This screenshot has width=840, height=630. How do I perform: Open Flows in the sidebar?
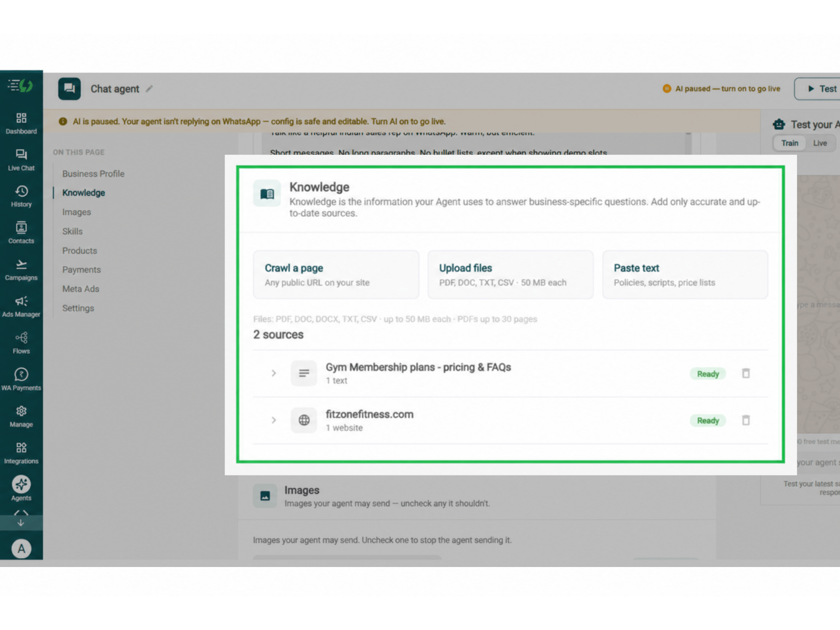(x=21, y=343)
